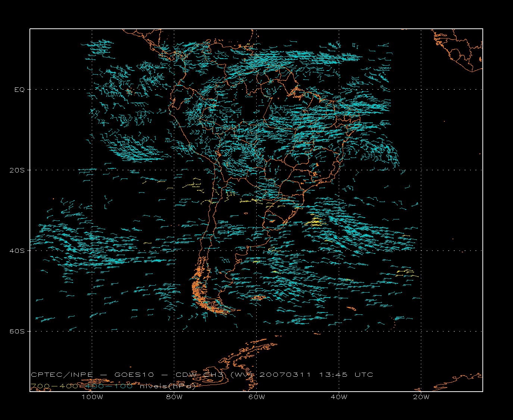Click the niveis(hPa) legend text
The height and width of the screenshot is (420, 513).
(x=168, y=386)
